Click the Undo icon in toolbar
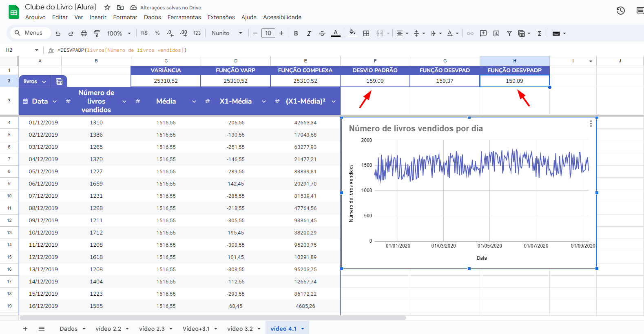 [x=58, y=33]
